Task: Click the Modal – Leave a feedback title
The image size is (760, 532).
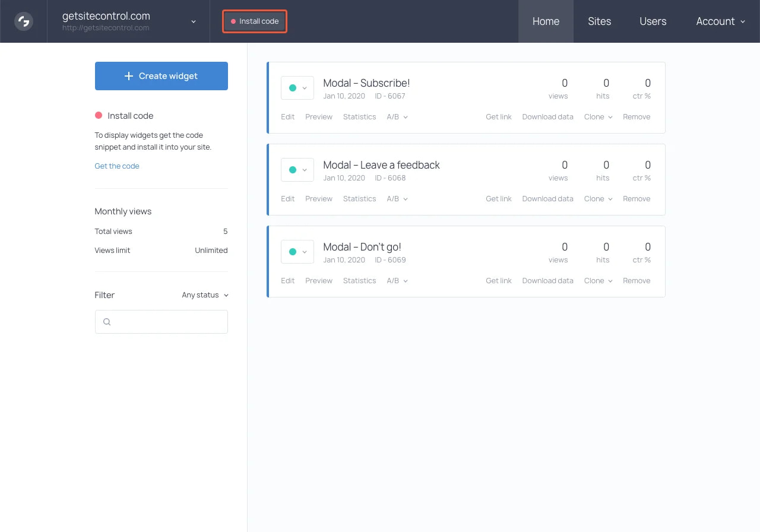Action: click(x=382, y=165)
